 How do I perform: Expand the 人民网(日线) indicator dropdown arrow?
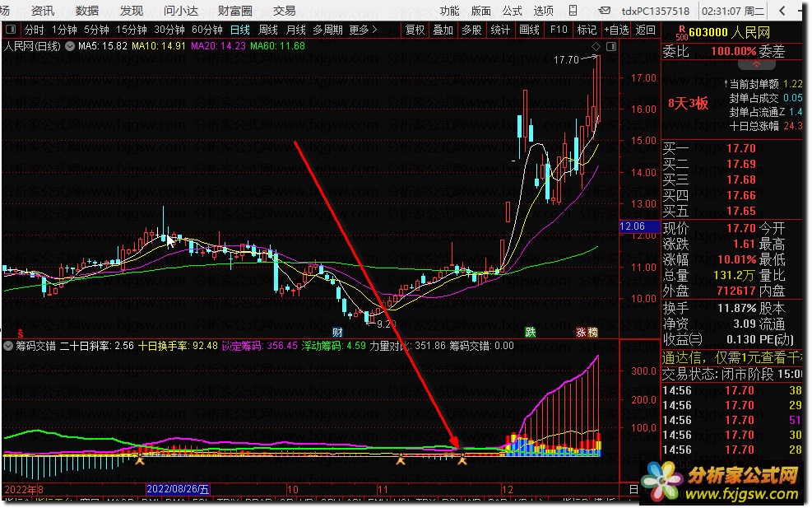click(x=70, y=46)
